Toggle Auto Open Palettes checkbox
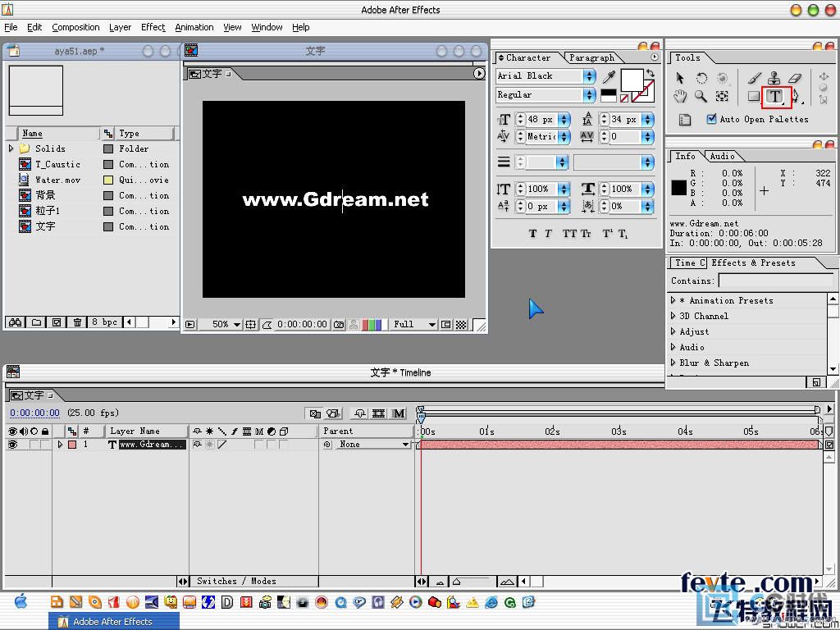Viewport: 840px width, 630px height. pos(711,119)
